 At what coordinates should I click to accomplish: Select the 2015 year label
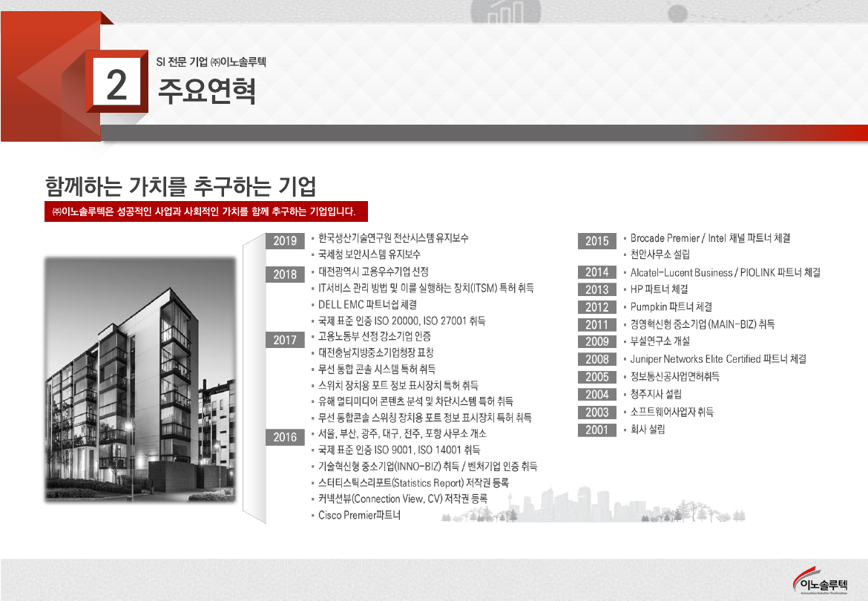tap(596, 240)
